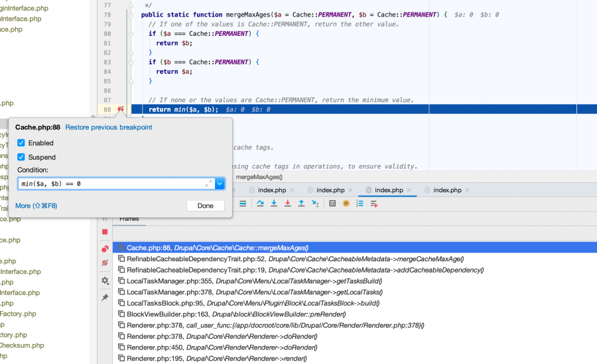Click the Step Out debugger icon
The height and width of the screenshot is (364, 597).
pyautogui.click(x=301, y=204)
